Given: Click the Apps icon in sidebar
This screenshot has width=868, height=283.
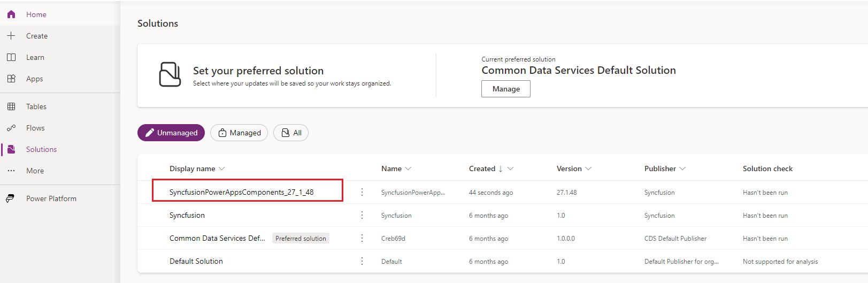Looking at the screenshot, I should click(11, 79).
